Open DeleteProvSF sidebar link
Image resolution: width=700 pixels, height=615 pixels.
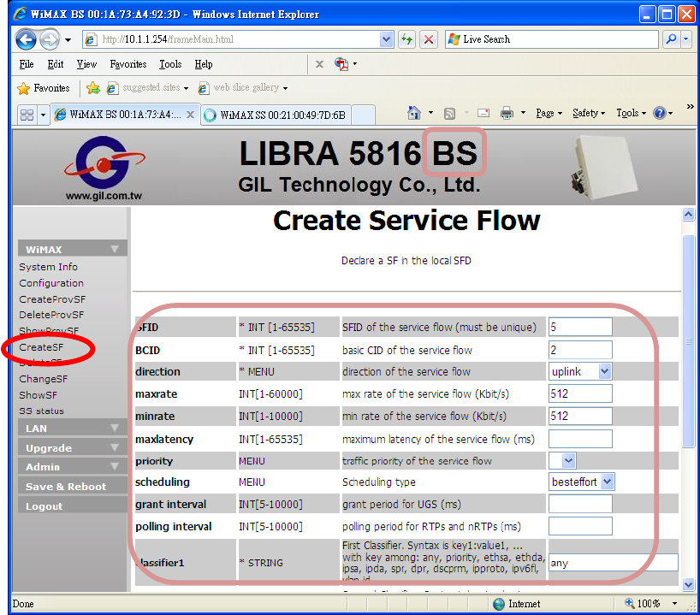51,315
